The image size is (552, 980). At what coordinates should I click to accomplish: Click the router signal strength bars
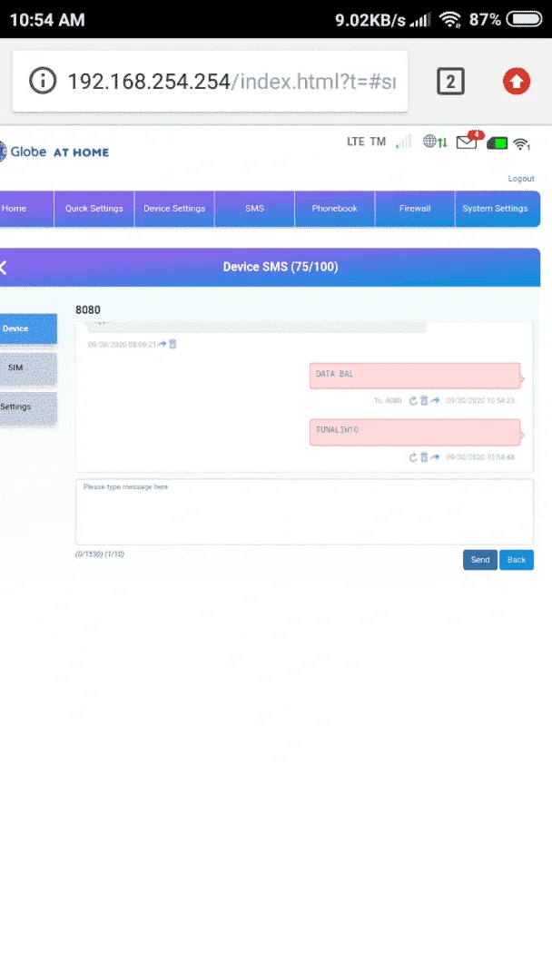coord(404,142)
